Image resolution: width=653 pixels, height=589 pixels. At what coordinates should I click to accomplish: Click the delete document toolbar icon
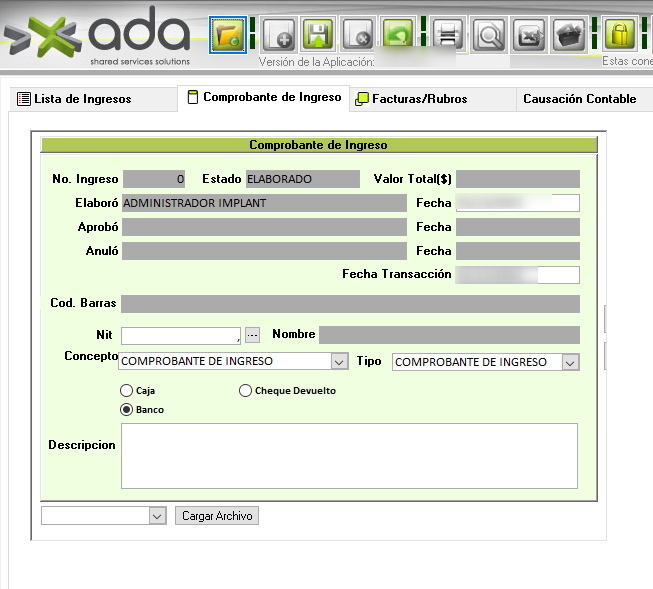click(x=358, y=36)
